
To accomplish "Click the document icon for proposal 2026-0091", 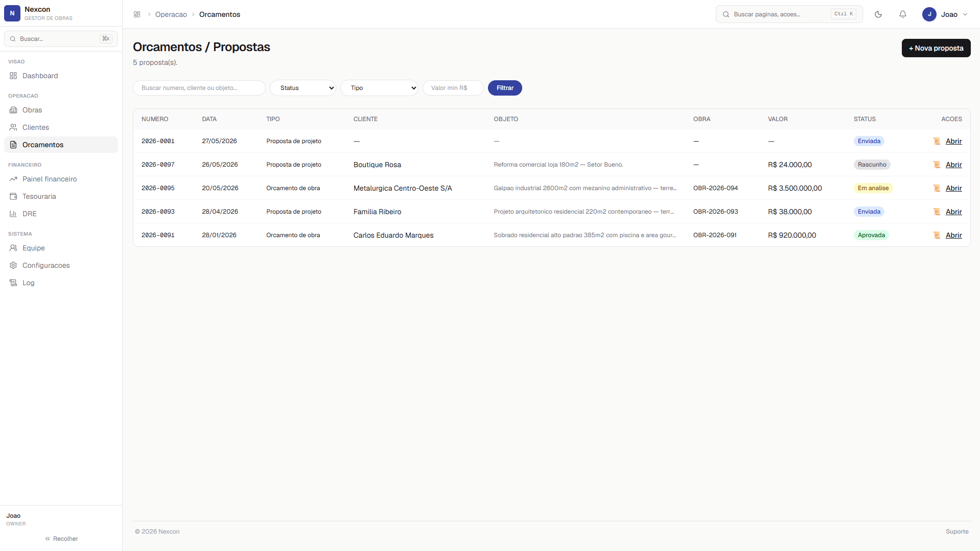I will (937, 235).
